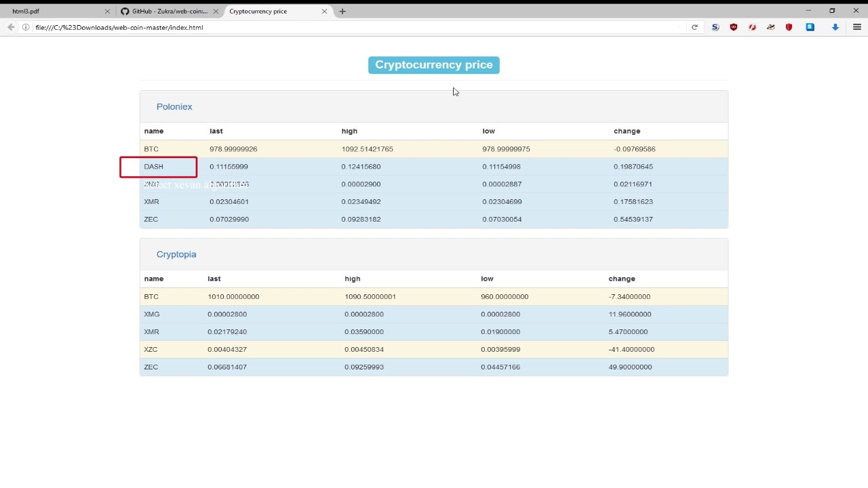Select XZC row name in Cryptopia table

pyautogui.click(x=151, y=350)
